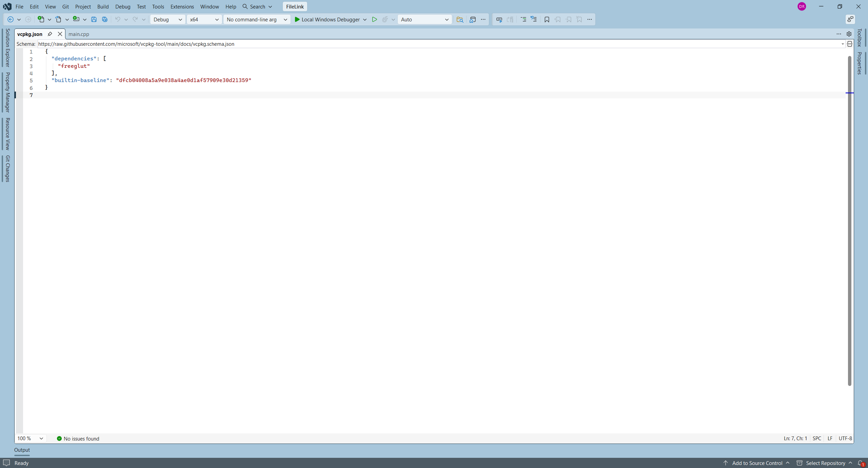Open the editor settings gear icon
The width and height of the screenshot is (868, 468).
click(x=849, y=34)
